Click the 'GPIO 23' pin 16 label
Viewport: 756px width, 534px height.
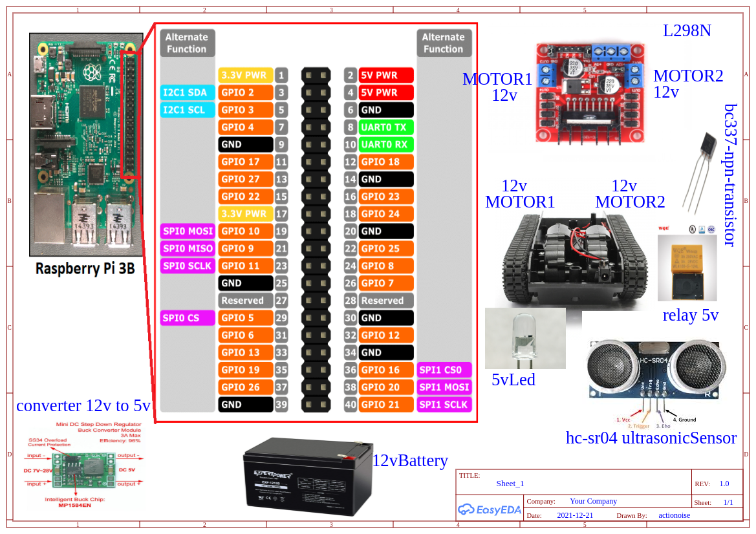(x=386, y=197)
